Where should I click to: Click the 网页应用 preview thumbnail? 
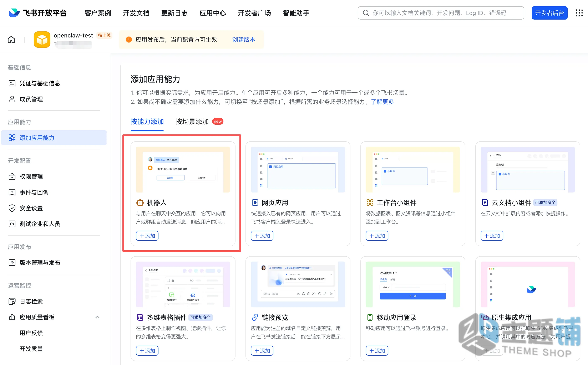(x=298, y=169)
